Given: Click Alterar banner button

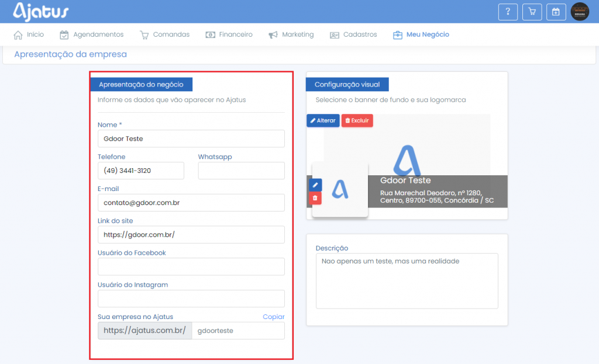Looking at the screenshot, I should [x=323, y=120].
